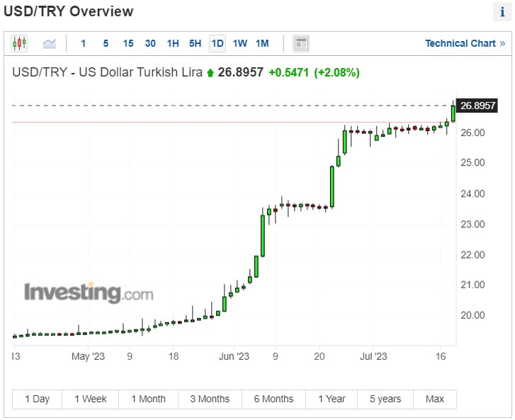Expand the chart to Max range
This screenshot has height=420, width=515.
[x=435, y=399]
